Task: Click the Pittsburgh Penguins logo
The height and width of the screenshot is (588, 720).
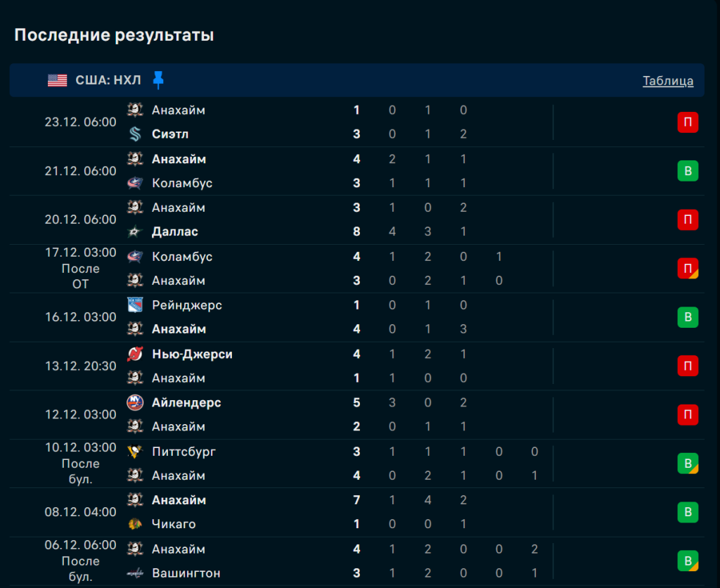Action: pos(135,452)
